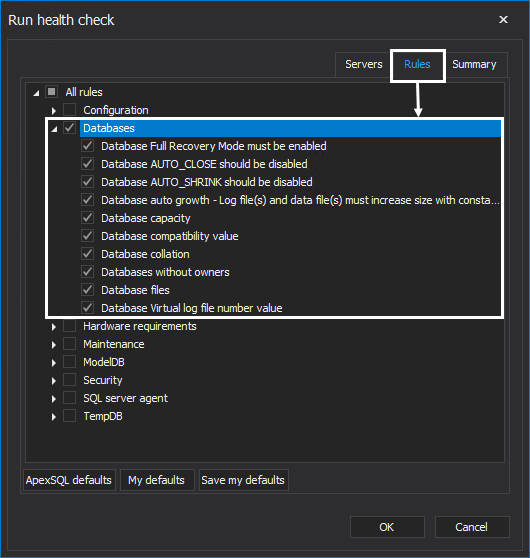Image resolution: width=530 pixels, height=558 pixels.
Task: Select the ModelDB tree label
Action: click(104, 362)
